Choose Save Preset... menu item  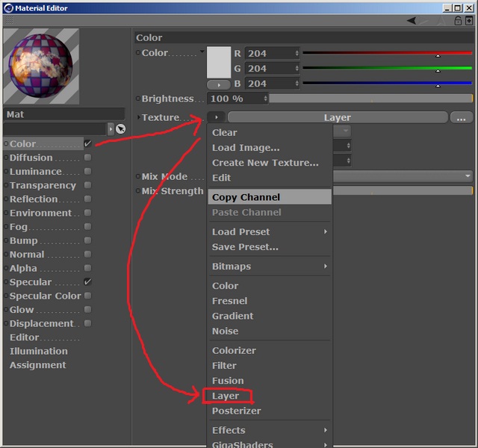point(245,246)
